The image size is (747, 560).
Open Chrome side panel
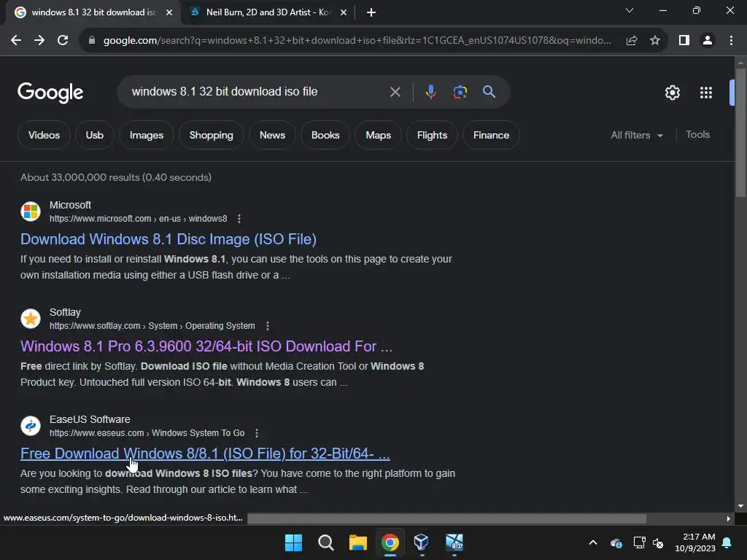(684, 41)
